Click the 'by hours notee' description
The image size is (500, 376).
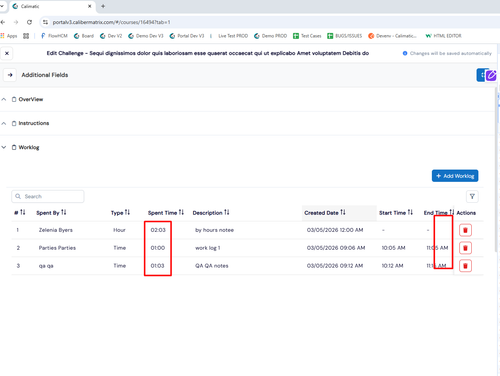coord(214,230)
